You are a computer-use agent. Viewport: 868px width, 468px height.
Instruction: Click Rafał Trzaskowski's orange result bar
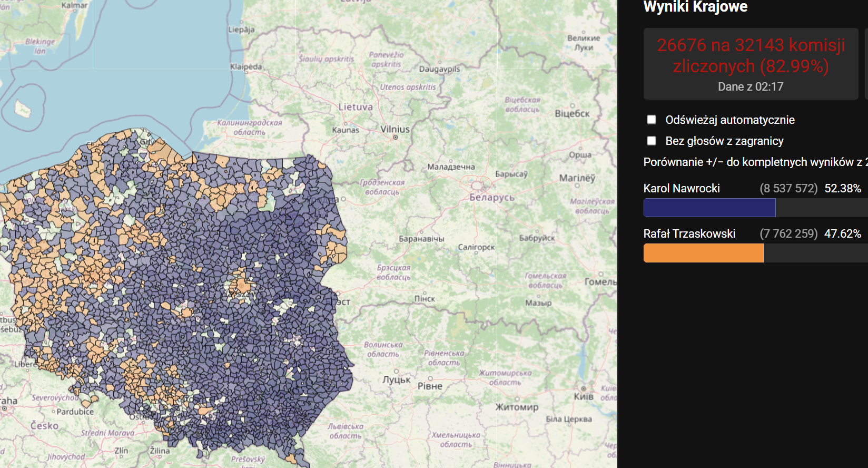coord(703,253)
